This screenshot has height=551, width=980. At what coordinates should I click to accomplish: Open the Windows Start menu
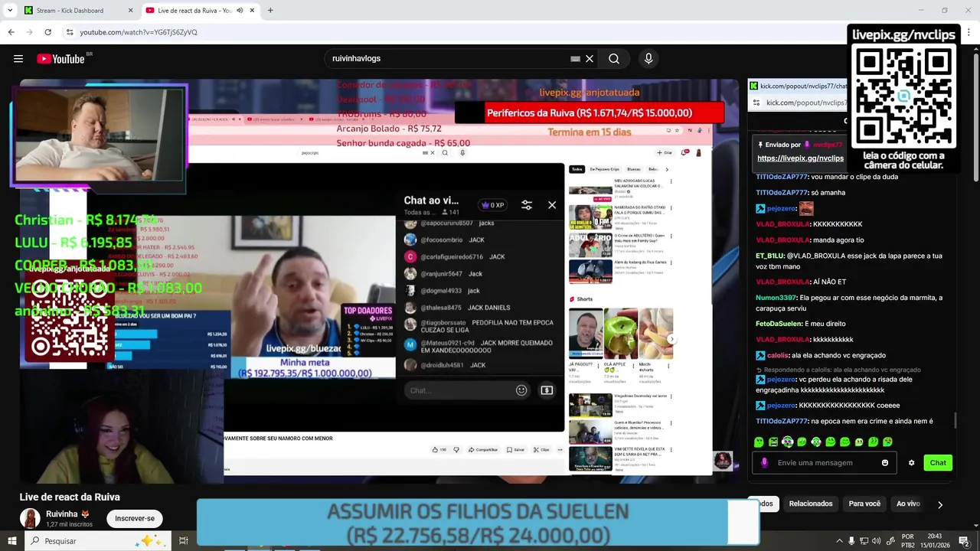coord(13,541)
